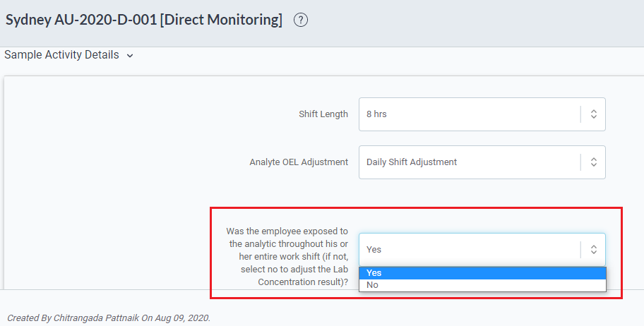
Task: Click the arrows icon in the exposure dropdown
Action: coord(593,250)
